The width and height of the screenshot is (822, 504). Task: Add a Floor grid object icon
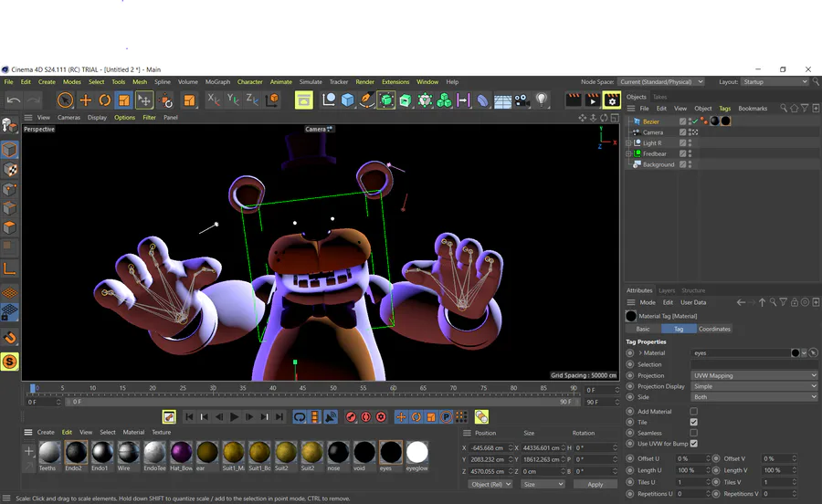502,100
